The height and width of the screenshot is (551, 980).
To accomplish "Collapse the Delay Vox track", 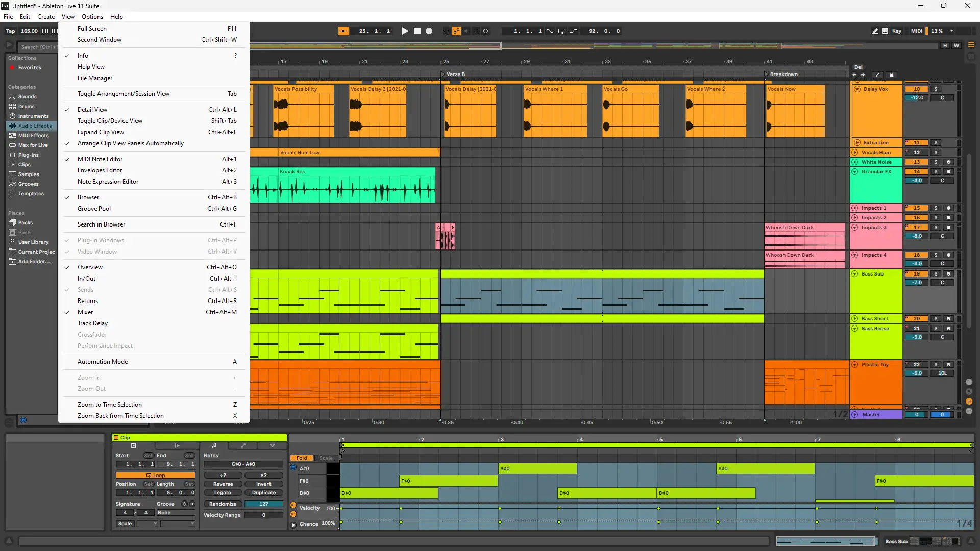I will point(857,89).
